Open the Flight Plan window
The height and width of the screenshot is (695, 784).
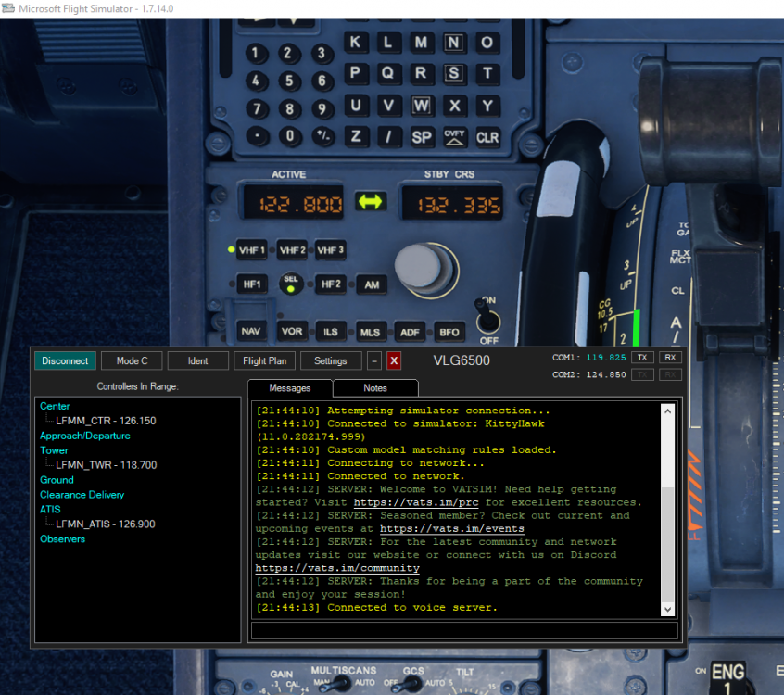pyautogui.click(x=266, y=360)
